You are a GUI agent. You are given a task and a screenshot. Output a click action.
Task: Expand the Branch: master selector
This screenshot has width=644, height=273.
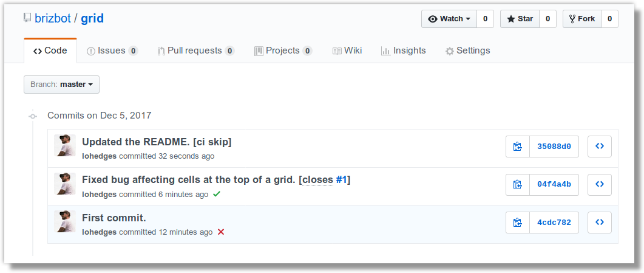tap(61, 85)
